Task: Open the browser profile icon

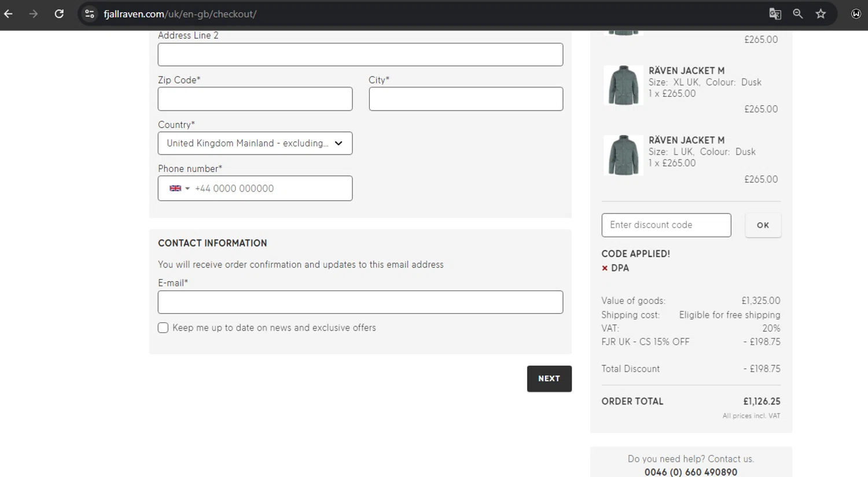Action: point(856,14)
